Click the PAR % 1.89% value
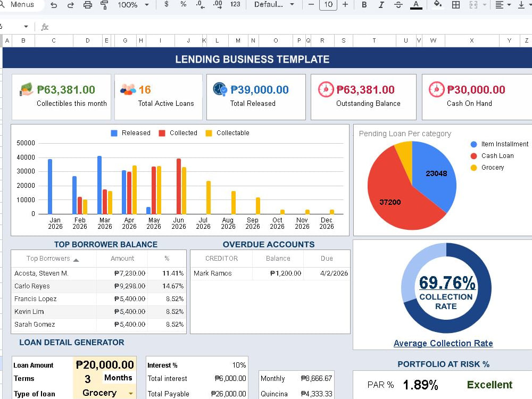 point(420,385)
